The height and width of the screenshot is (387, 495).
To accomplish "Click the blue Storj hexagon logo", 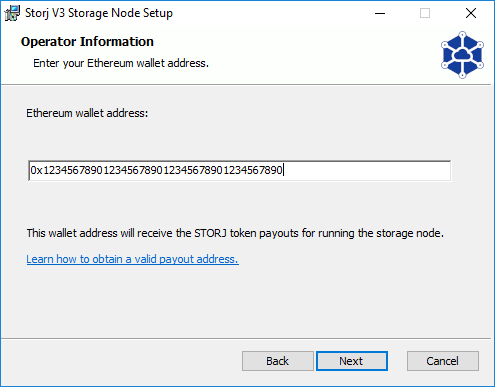I will click(x=462, y=55).
